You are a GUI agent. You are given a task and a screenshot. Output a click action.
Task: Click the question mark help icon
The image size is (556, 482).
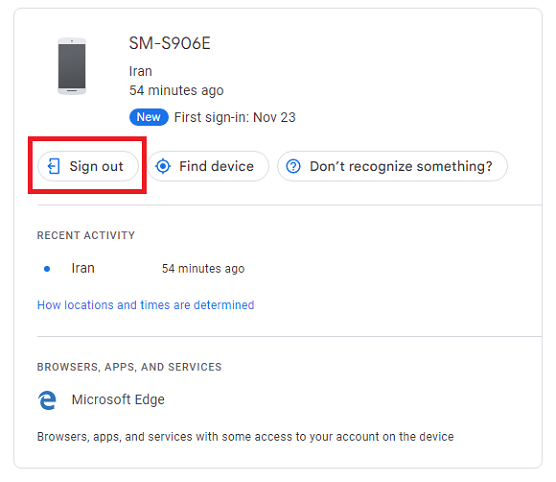point(293,166)
